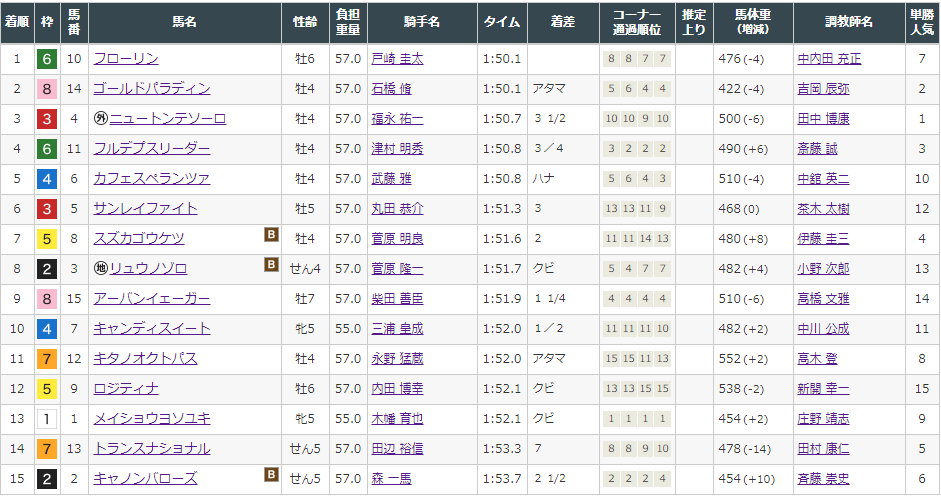This screenshot has height=496, width=941.
Task: Click the コーナー通過順位 column header
Action: click(x=637, y=22)
